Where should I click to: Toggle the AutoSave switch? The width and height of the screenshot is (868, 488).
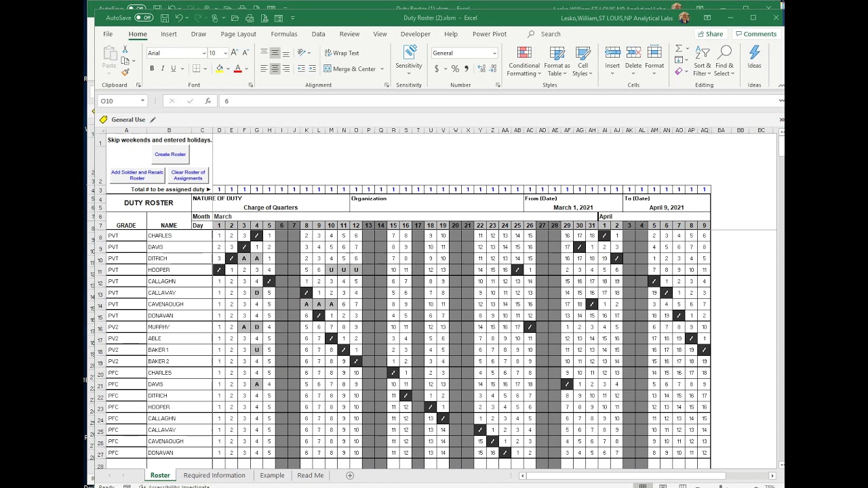click(x=144, y=18)
